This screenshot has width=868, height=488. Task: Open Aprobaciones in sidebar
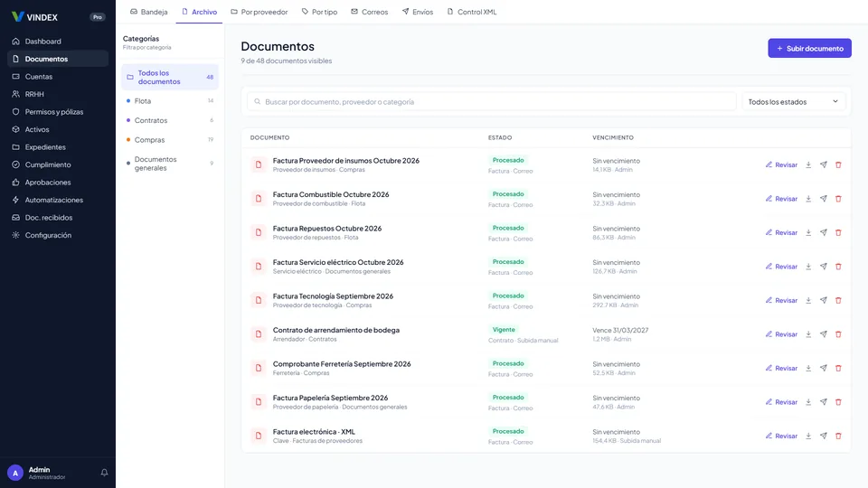(58, 182)
